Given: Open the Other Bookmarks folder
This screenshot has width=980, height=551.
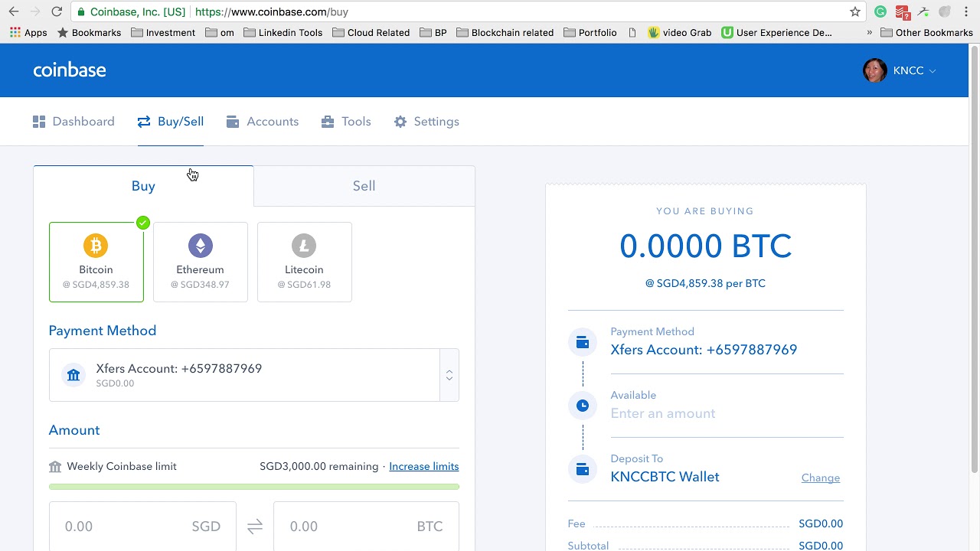Looking at the screenshot, I should [x=926, y=33].
